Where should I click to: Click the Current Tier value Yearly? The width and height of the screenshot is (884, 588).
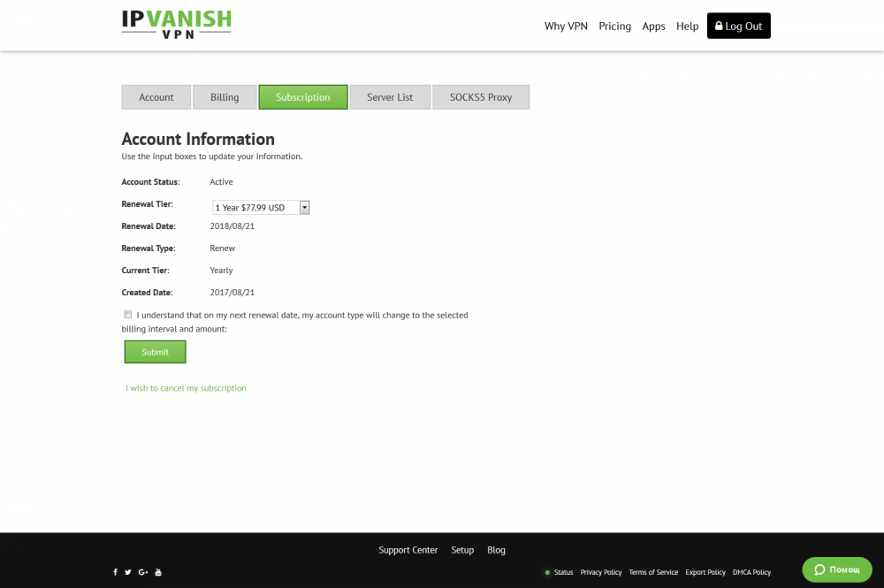221,270
